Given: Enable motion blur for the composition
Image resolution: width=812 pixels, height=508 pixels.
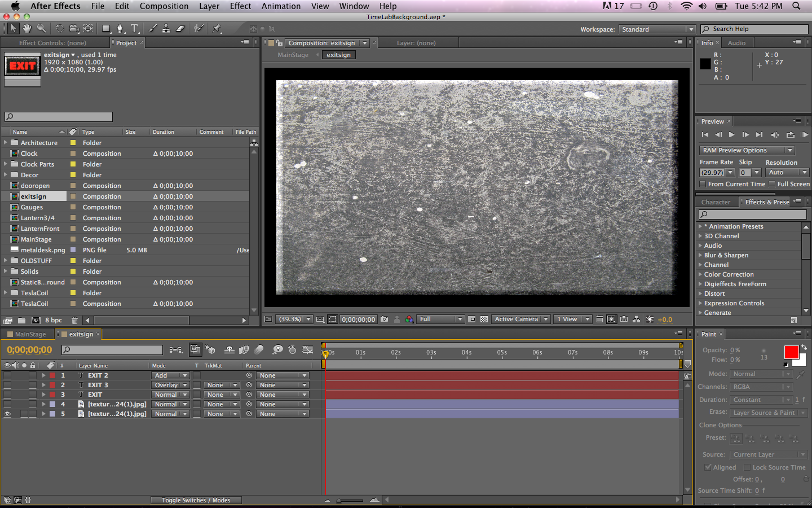Looking at the screenshot, I should 259,350.
